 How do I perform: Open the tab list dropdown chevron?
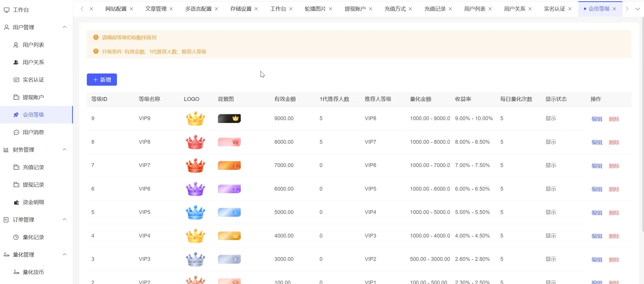point(637,9)
